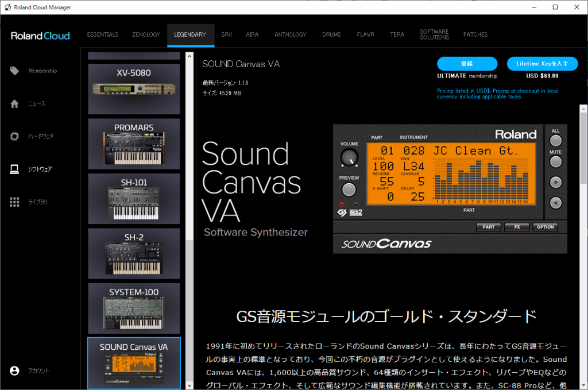Image resolution: width=588 pixels, height=390 pixels.
Task: Open the News home icon
Action: coord(15,104)
